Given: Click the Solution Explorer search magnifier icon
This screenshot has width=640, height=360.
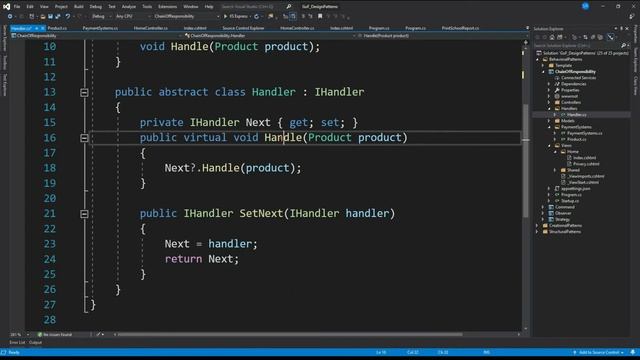Looking at the screenshot, I should [x=623, y=45].
